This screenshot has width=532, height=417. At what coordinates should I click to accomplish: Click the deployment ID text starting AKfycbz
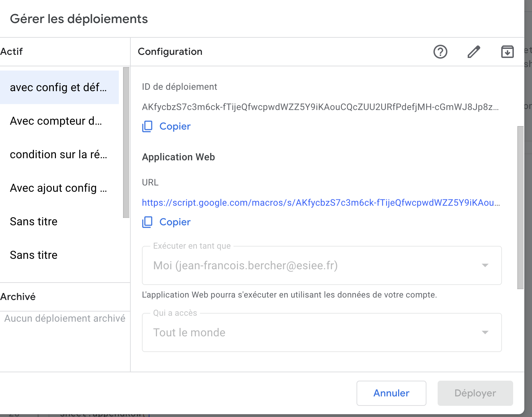click(320, 107)
